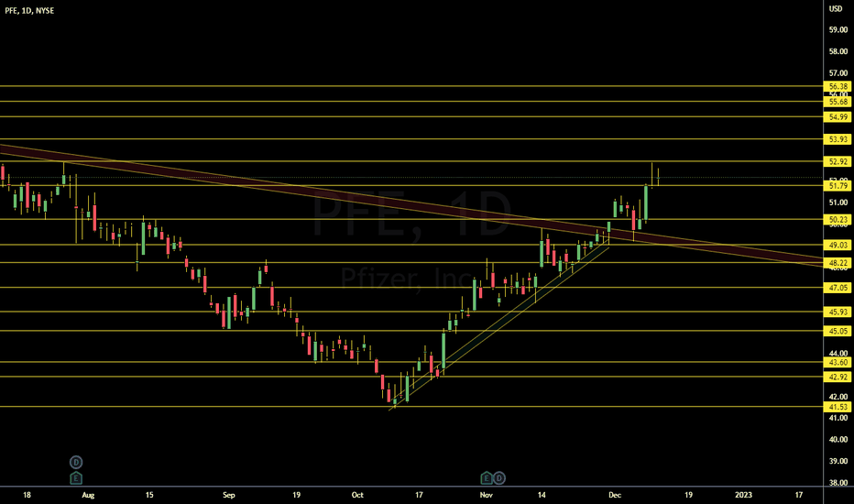This screenshot has width=854, height=504.
Task: Select the 41.53 price level label
Action: click(x=838, y=407)
